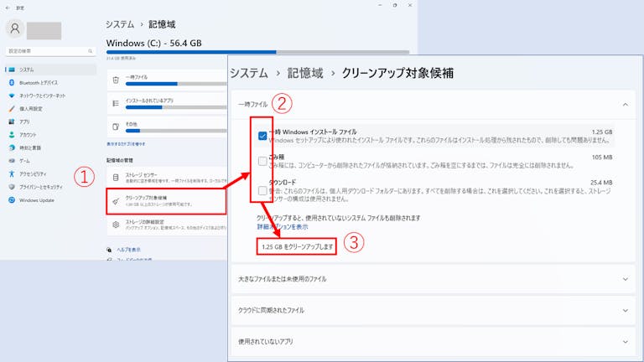The height and width of the screenshot is (362, 644).
Task: Click the broom icon for クリーンアップ対象候補
Action: pos(116,201)
